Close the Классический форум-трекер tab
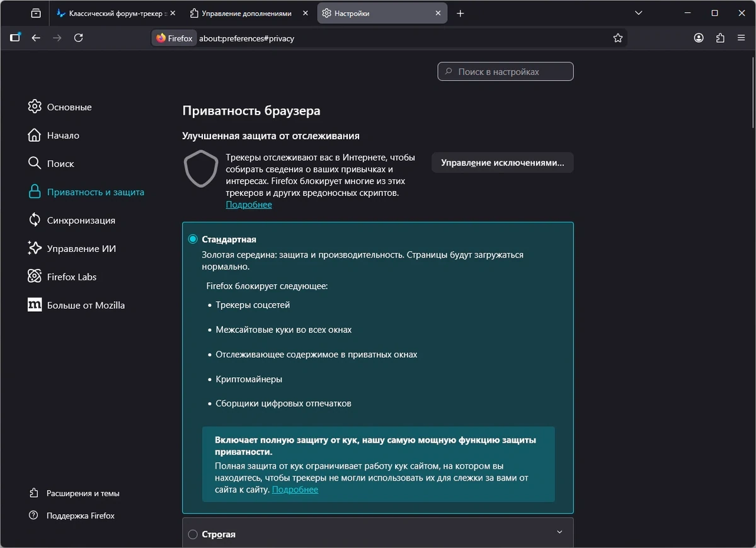 point(173,13)
